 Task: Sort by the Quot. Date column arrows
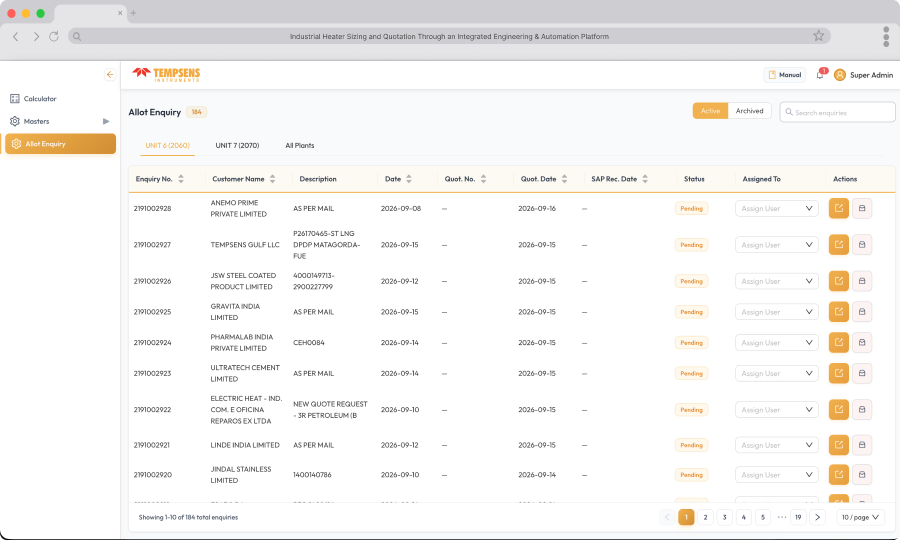pyautogui.click(x=564, y=179)
